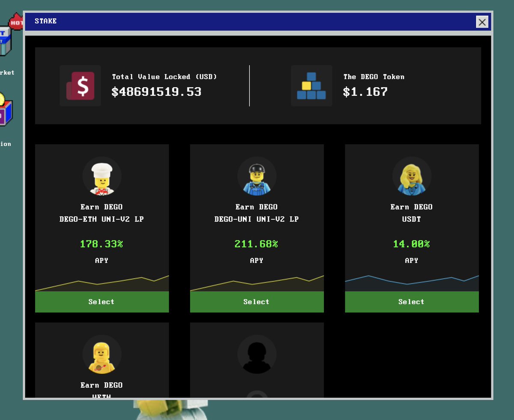Screen dimensions: 514x420
Task: Click the 'USDT' pool name
Action: (x=412, y=219)
